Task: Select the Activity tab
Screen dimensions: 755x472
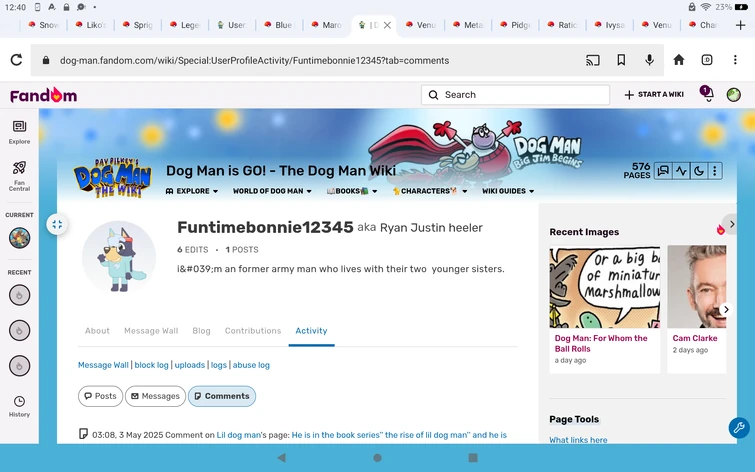Action: [311, 331]
